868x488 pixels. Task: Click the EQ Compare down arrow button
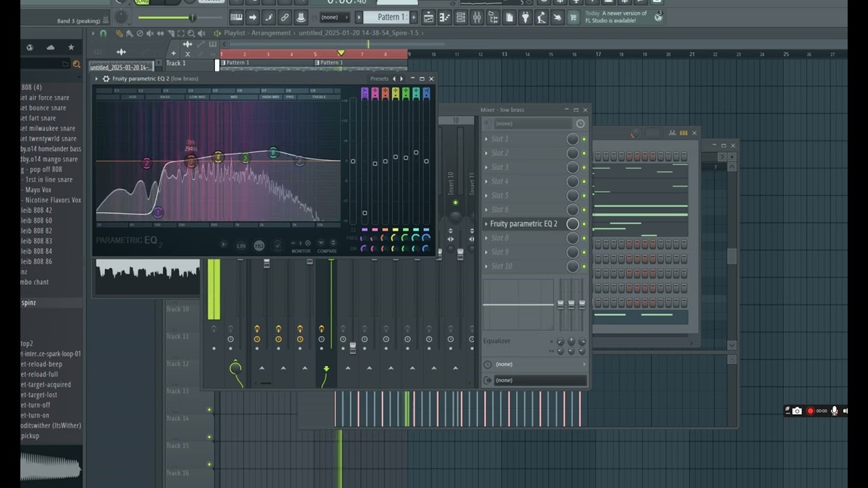(321, 243)
